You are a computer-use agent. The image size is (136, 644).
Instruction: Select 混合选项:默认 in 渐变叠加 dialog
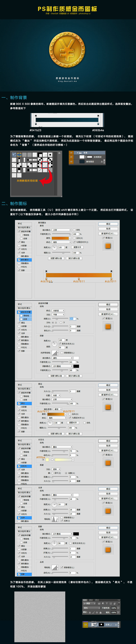[24, 228]
